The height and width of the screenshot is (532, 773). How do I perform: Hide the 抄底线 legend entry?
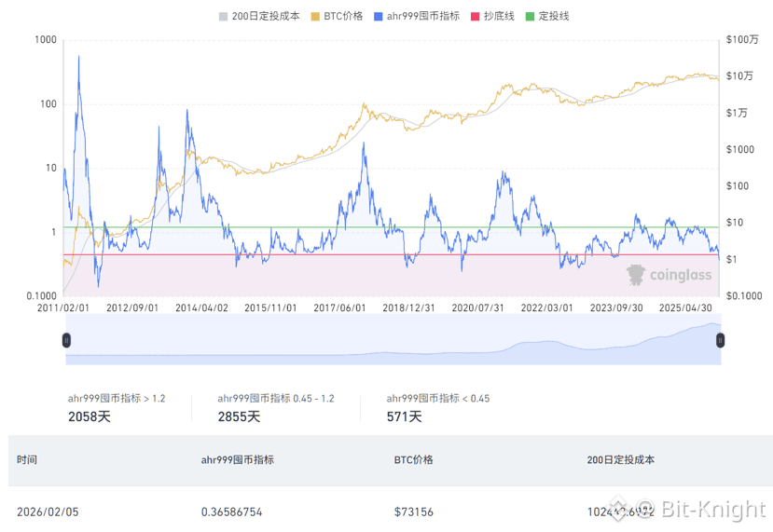pos(493,16)
